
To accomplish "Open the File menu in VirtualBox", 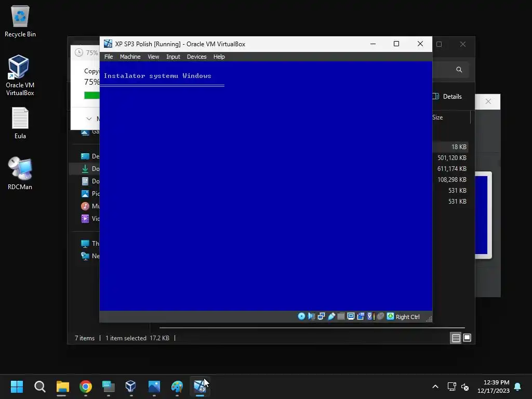I will click(109, 57).
